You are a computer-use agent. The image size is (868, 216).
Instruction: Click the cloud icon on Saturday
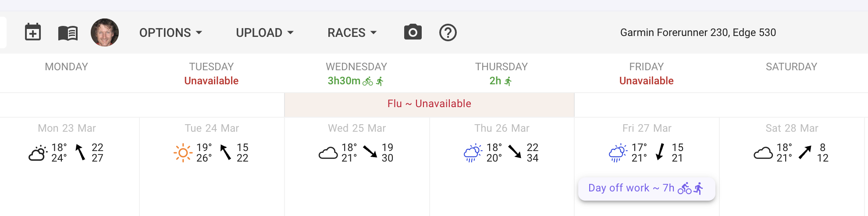click(x=763, y=153)
